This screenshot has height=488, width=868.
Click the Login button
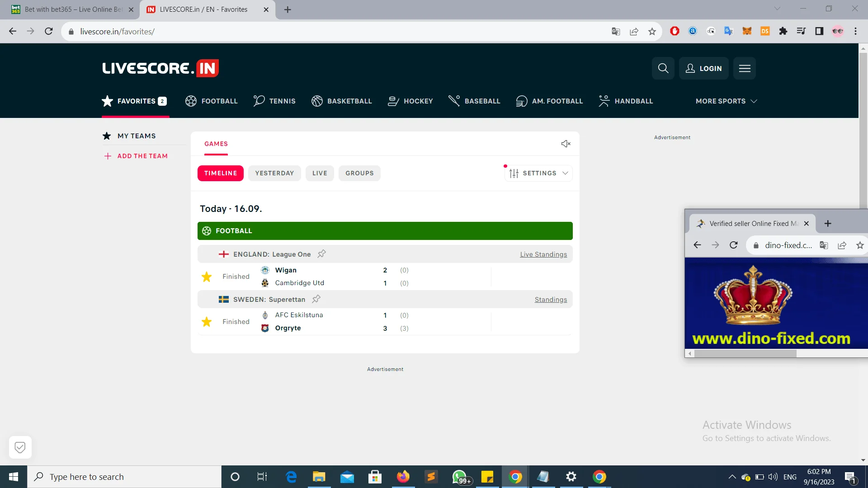[x=703, y=68]
